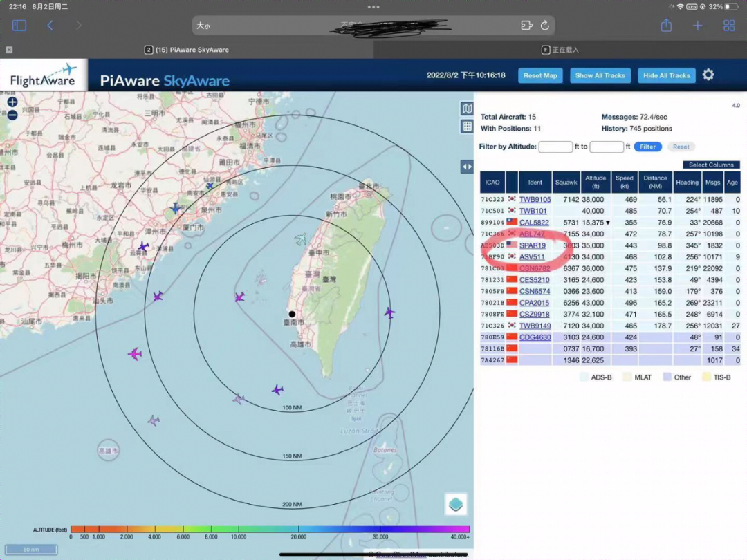Click Hide All Tracks

tap(667, 75)
